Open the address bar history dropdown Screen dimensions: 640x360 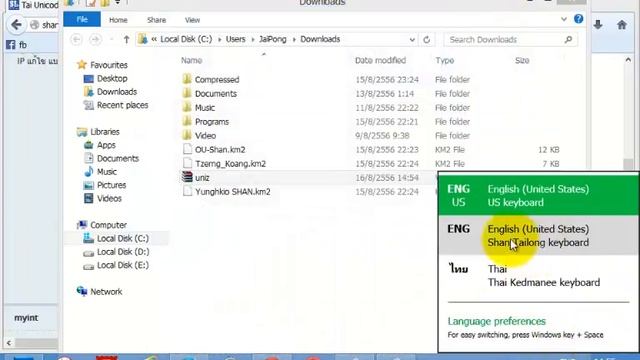412,40
